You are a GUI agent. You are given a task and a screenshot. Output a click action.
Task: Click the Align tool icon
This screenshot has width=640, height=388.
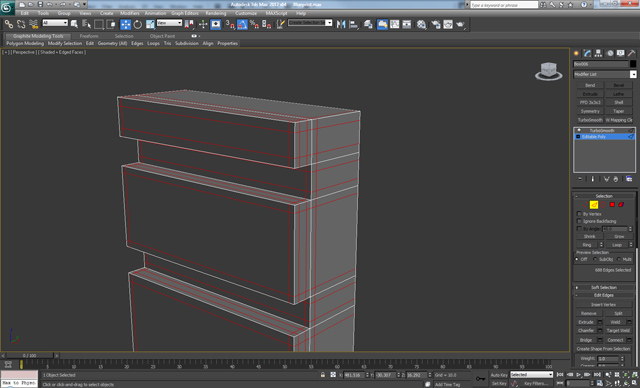click(x=353, y=24)
